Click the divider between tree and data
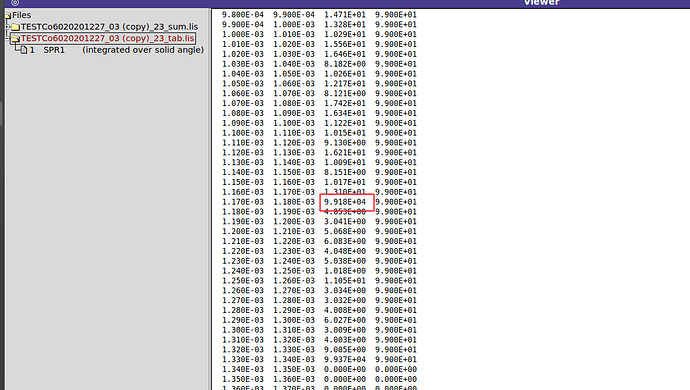This screenshot has width=690, height=390. point(210,199)
